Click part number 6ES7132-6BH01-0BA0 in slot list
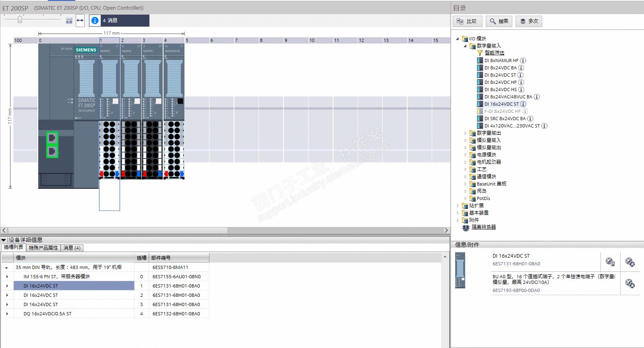644x348 pixels. 176,314
